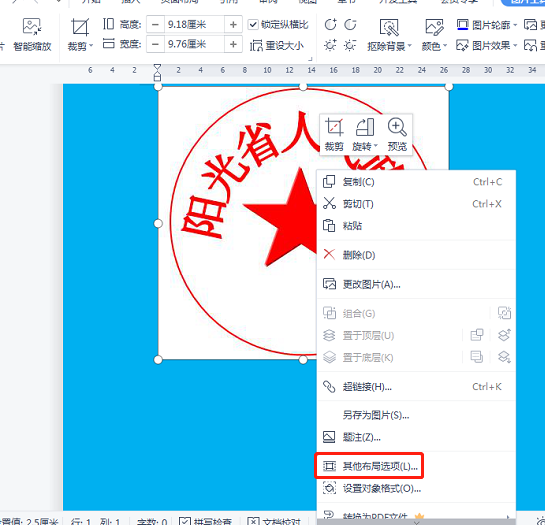Click 文档校对 in the status bar
The width and height of the screenshot is (545, 525).
click(274, 522)
